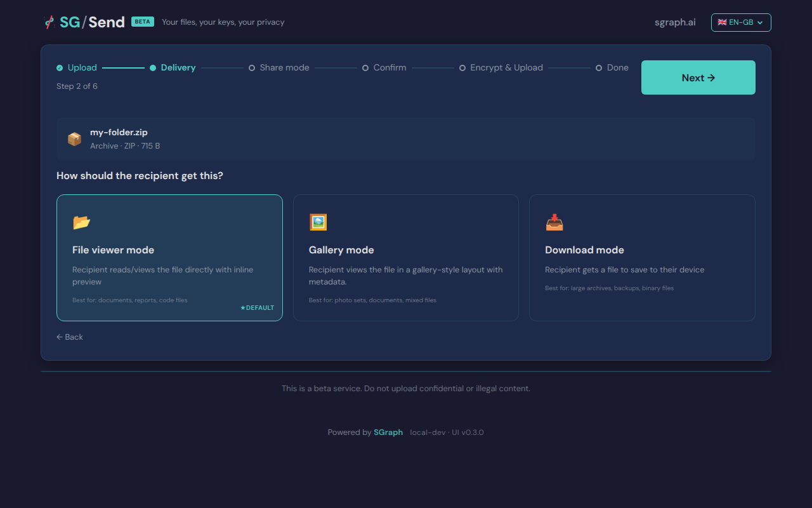Open the sgraph.ai link in header
Image resolution: width=812 pixels, height=508 pixels.
675,22
